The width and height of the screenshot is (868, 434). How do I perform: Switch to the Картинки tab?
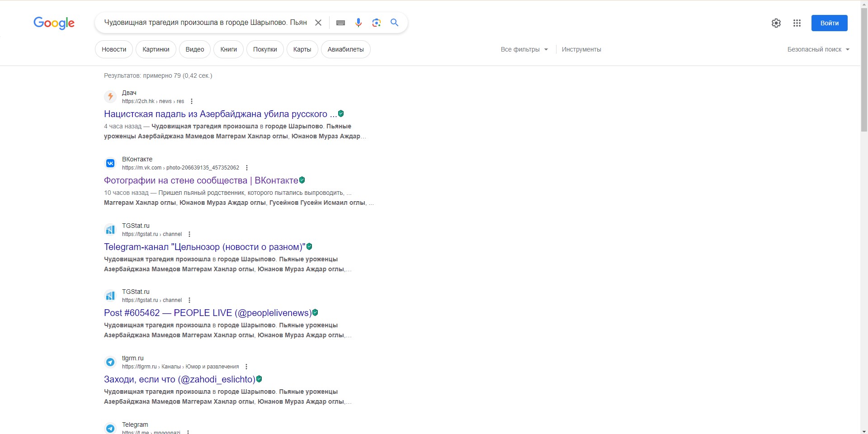tap(156, 49)
